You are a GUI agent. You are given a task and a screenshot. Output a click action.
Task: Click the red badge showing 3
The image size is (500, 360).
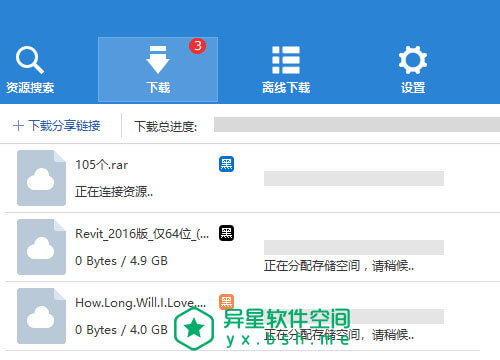[197, 46]
